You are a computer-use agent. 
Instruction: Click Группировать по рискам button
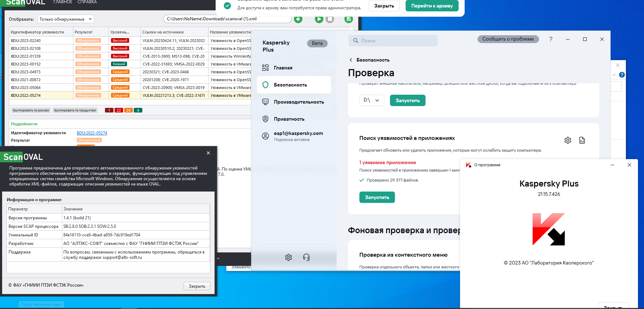[31, 110]
